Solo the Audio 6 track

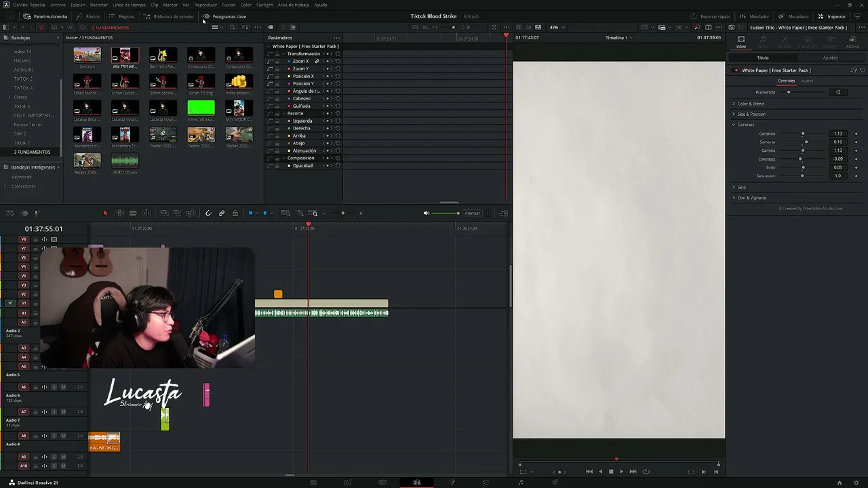tap(54, 387)
